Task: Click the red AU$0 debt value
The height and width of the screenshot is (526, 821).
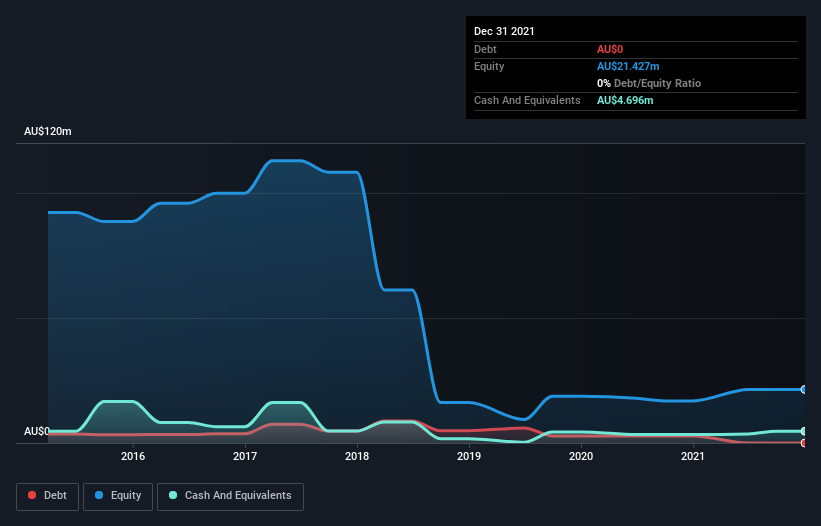Action: click(610, 49)
